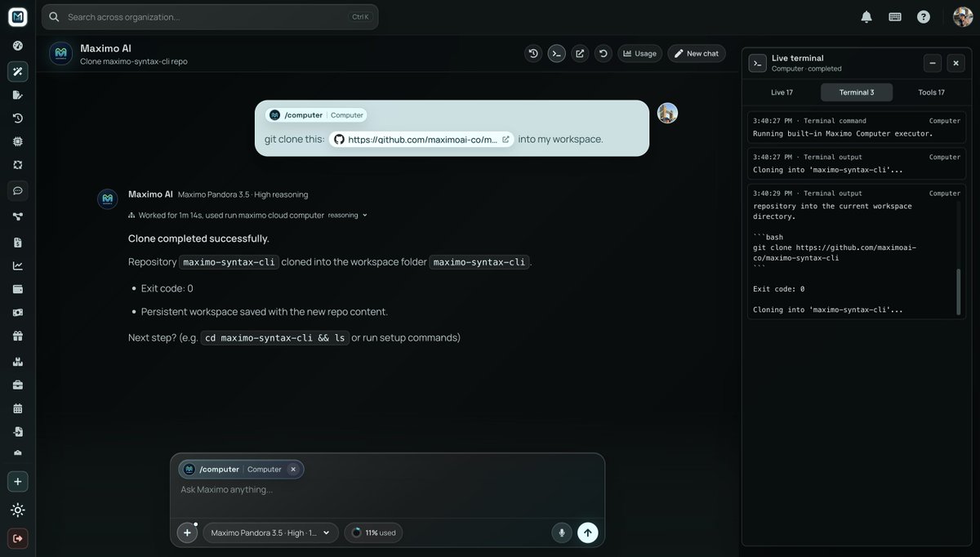Open the Maximo Pandora 3.5 model dropdown

270,532
